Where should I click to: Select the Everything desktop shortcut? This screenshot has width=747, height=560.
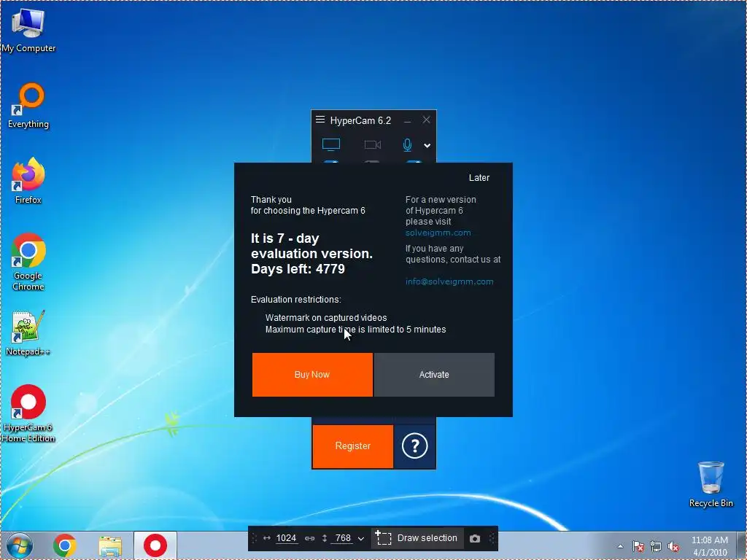(28, 106)
